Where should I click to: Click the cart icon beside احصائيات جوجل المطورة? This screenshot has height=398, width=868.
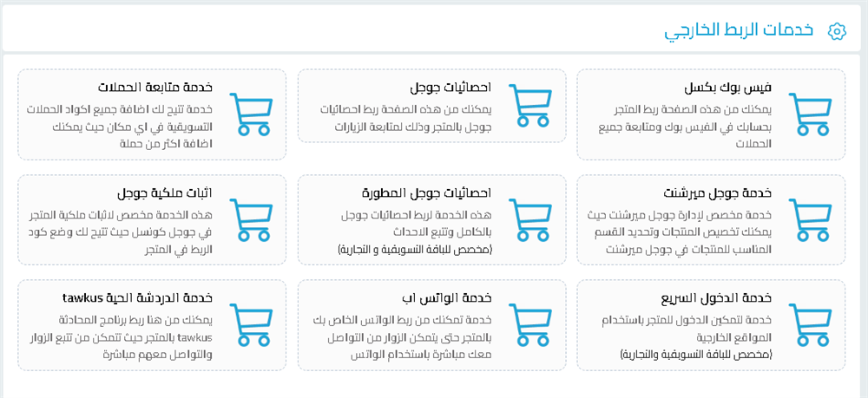coord(529,219)
